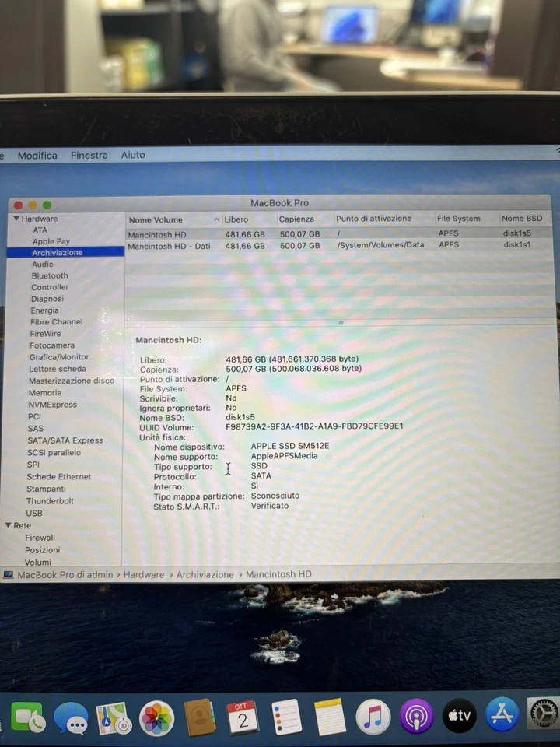Launch App Store from Dock
Image resolution: width=560 pixels, height=747 pixels.
502,714
